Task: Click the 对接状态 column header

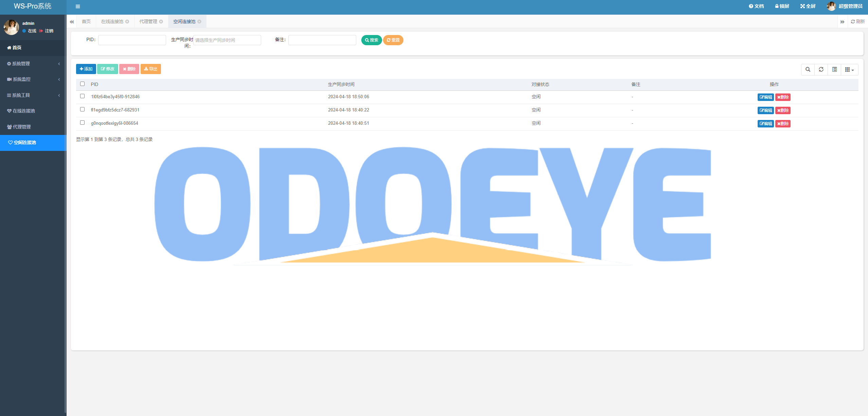Action: [540, 84]
